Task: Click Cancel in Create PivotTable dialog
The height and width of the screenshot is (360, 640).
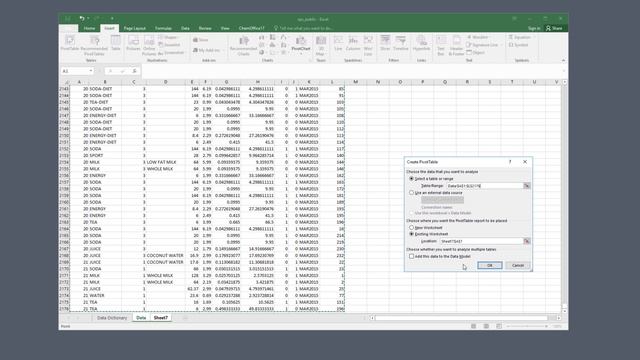Action: [x=518, y=265]
